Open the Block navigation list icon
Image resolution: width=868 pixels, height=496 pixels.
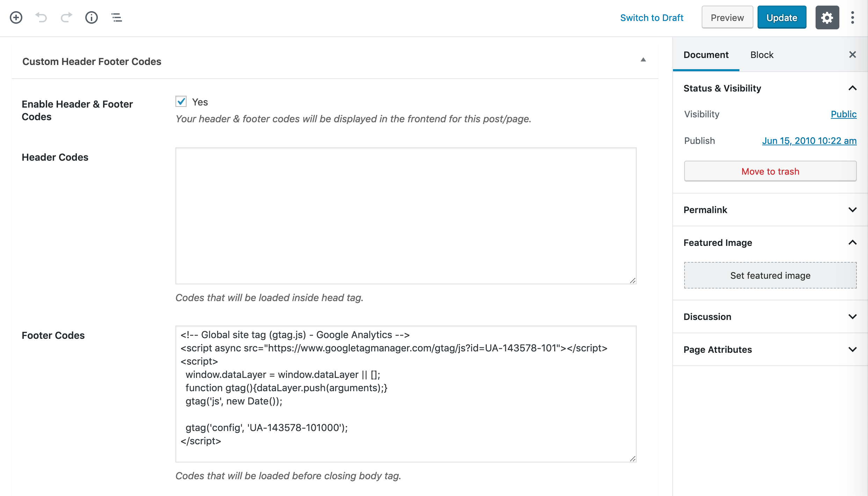[117, 17]
